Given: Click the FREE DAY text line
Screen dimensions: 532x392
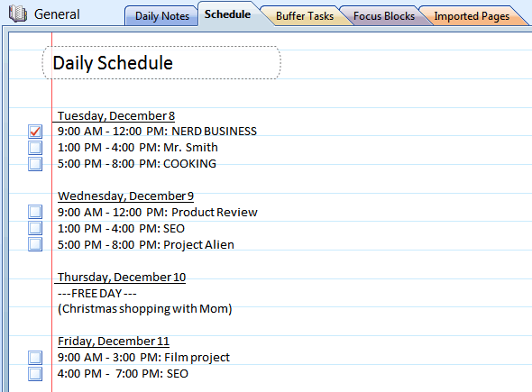Looking at the screenshot, I should click(x=97, y=293).
